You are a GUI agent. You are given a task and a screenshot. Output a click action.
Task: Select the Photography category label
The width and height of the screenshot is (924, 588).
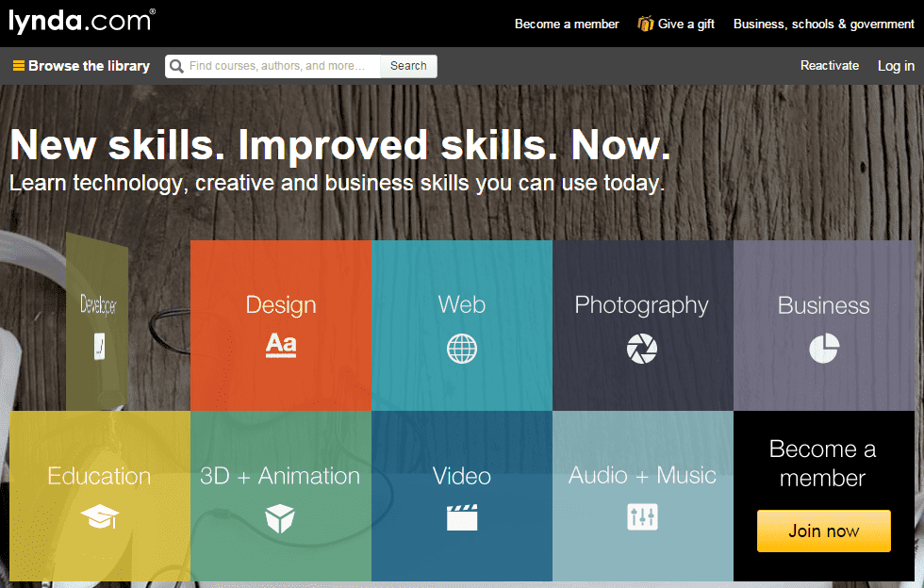642,306
